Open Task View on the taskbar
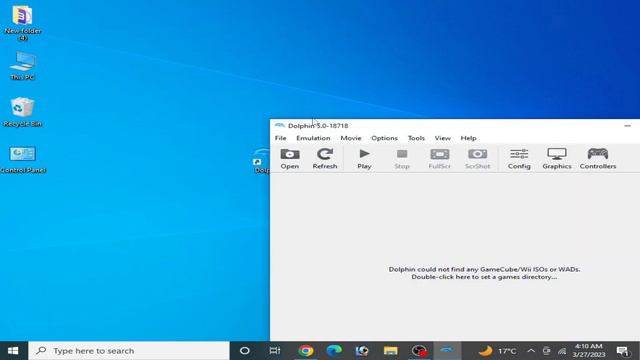Viewport: 640px width, 360px height. tap(275, 351)
